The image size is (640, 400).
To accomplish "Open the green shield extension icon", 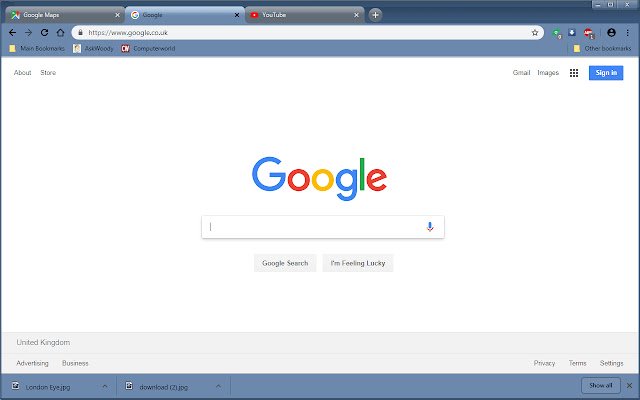I will (557, 33).
